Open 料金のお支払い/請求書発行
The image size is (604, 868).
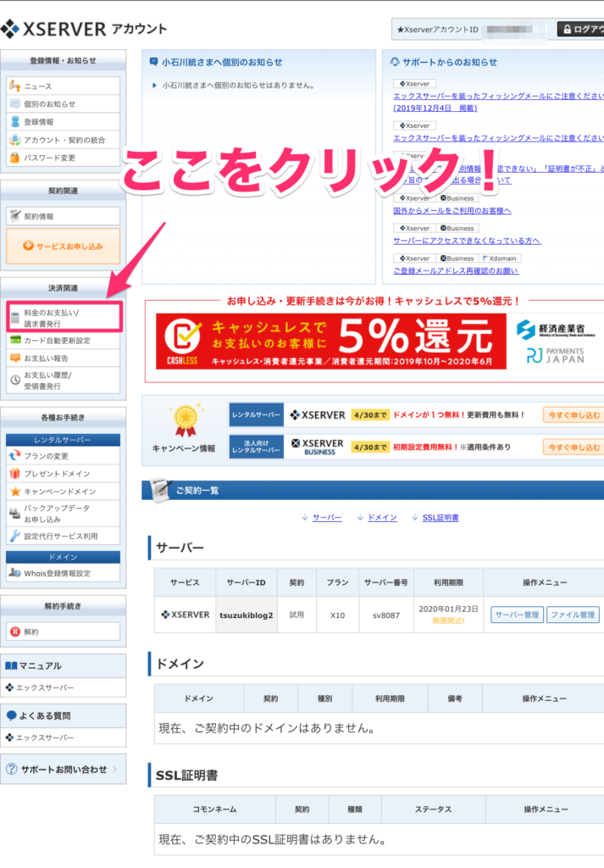tap(64, 317)
